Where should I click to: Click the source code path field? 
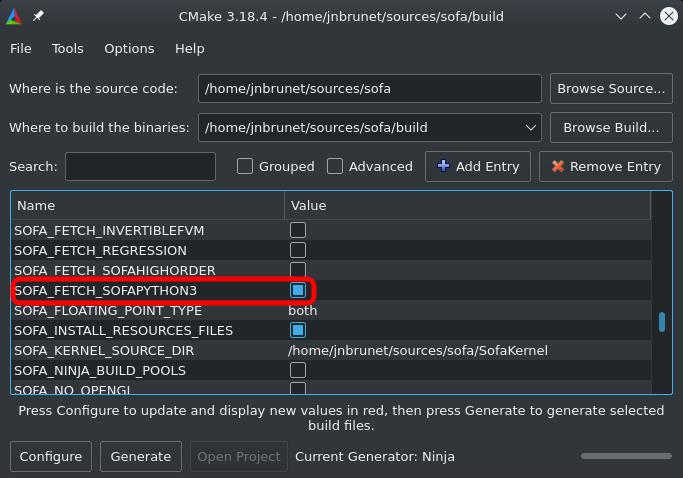coord(370,88)
